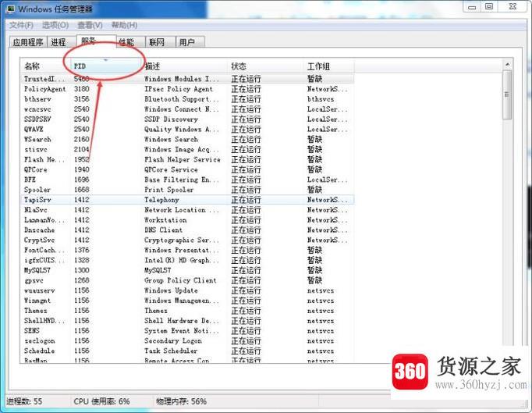The height and width of the screenshot is (413, 532).
Task: Select the Winmgmt service row
Action: tap(187, 301)
